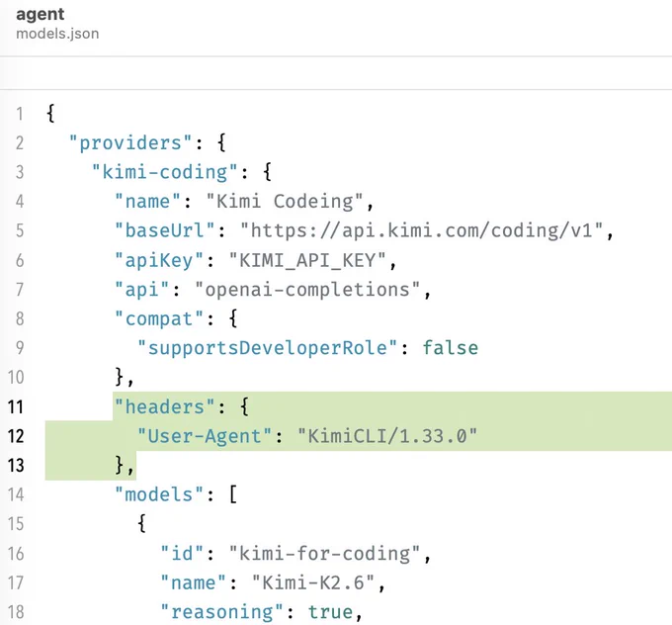Click the highlighted "headers" key on line 11
Viewport: 672px width, 625px height.
[x=165, y=406]
